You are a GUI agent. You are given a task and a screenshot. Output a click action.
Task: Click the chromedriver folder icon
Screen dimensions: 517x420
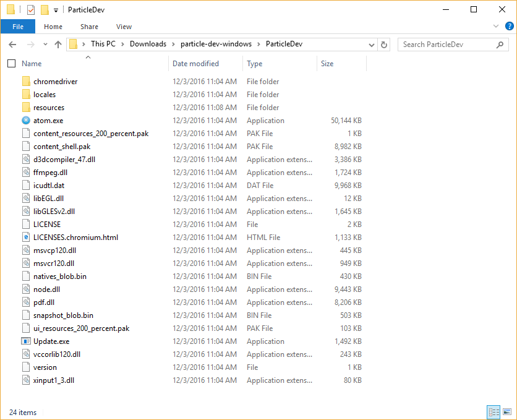pos(26,82)
